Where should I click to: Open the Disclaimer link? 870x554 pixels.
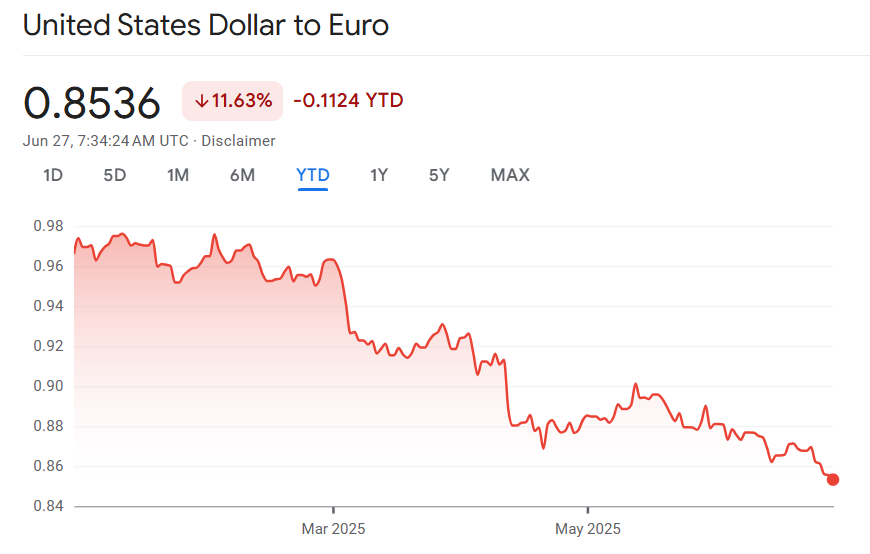(x=238, y=141)
